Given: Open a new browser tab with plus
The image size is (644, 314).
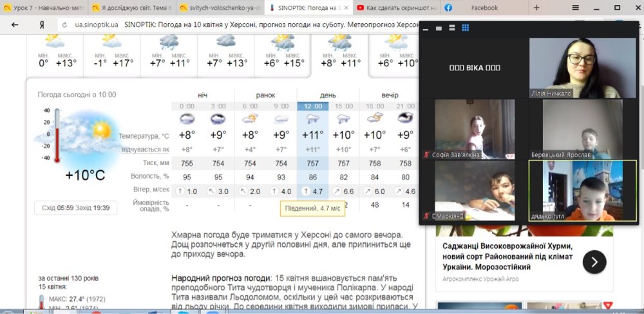Looking at the screenshot, I should click(536, 7).
